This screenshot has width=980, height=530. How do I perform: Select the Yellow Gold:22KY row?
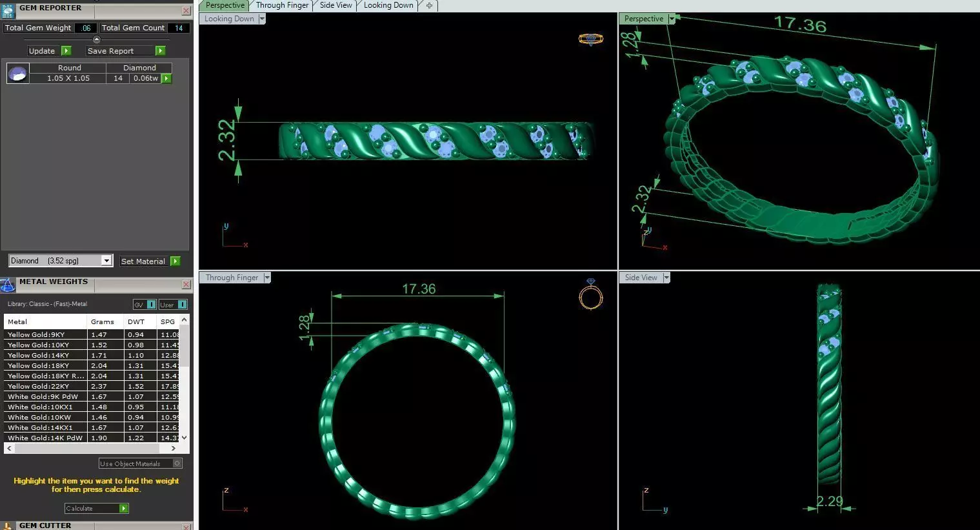[x=92, y=386]
